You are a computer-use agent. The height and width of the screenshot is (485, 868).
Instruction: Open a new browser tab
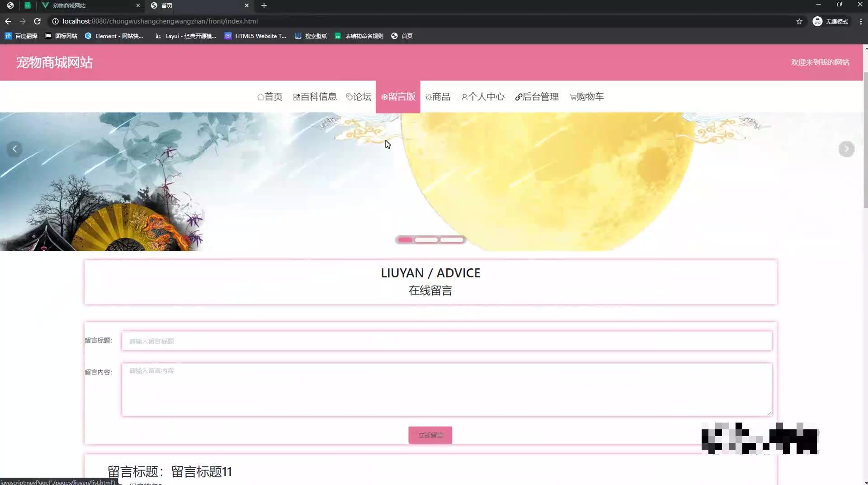264,5
